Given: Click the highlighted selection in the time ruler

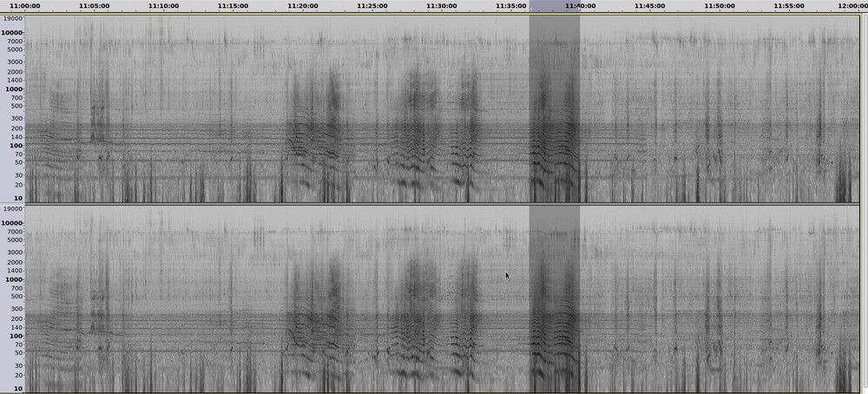Looking at the screenshot, I should (x=554, y=6).
